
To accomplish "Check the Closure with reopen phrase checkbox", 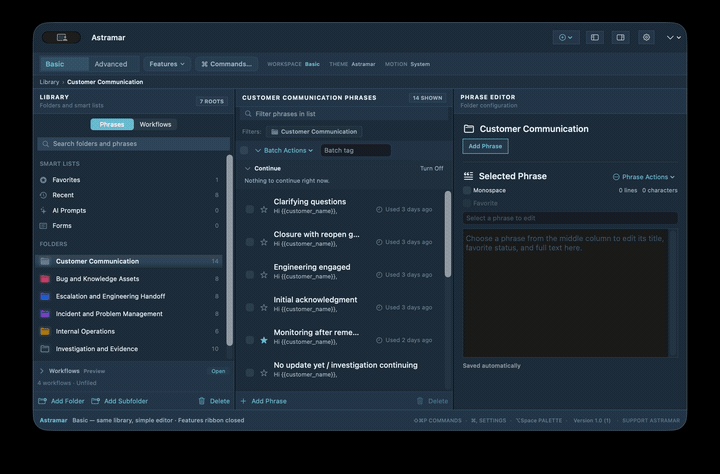I will [250, 242].
